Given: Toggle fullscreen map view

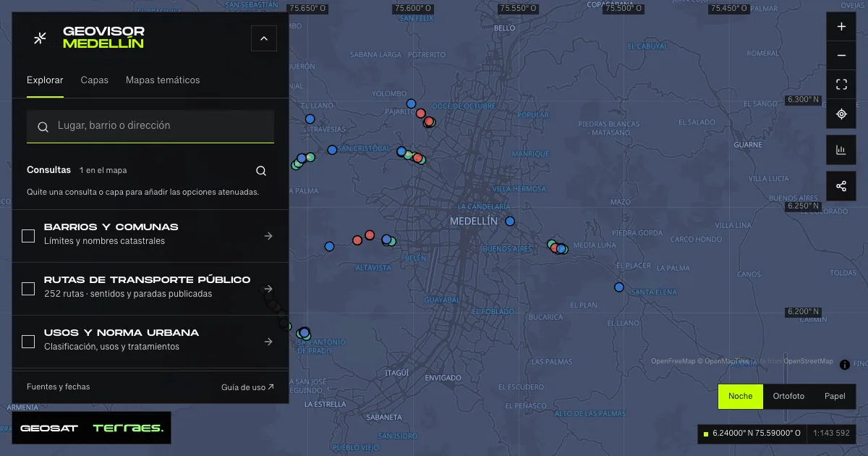Looking at the screenshot, I should pyautogui.click(x=841, y=85).
